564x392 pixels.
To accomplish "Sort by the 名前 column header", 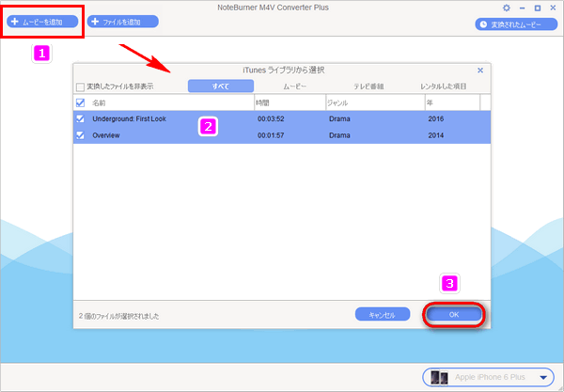I will pyautogui.click(x=172, y=102).
